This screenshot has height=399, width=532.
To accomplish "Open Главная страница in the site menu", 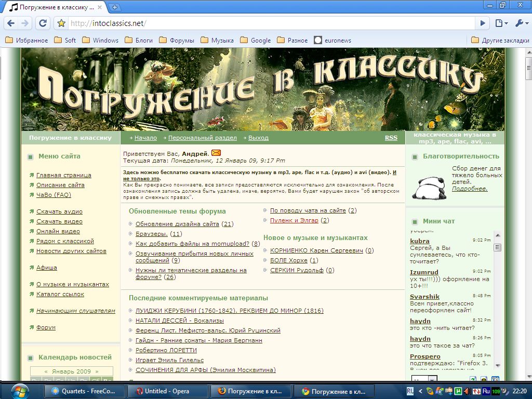I will [x=64, y=175].
